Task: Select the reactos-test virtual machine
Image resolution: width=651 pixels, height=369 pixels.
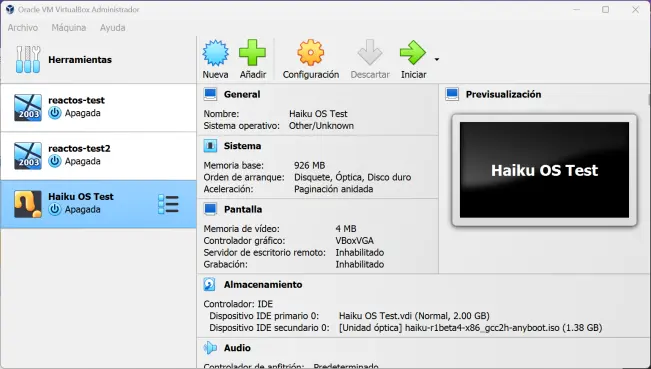Action: pos(98,108)
